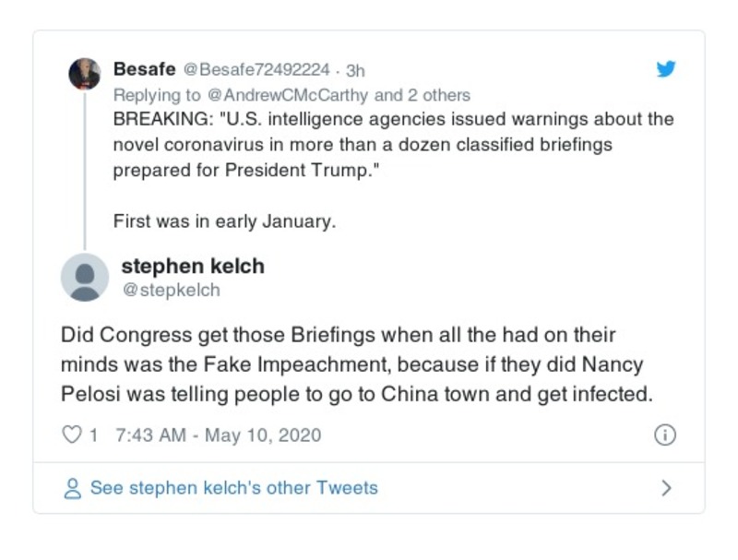Open Besafe's profile picture
The height and width of the screenshot is (560, 738).
coord(85,74)
